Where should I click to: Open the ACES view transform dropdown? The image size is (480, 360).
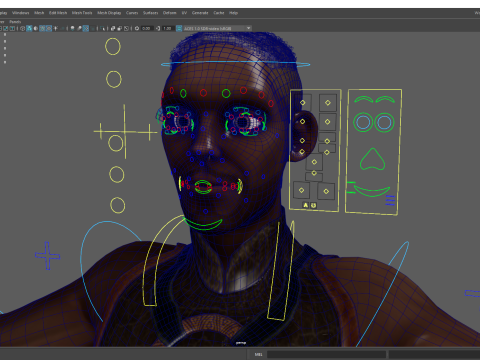217,28
